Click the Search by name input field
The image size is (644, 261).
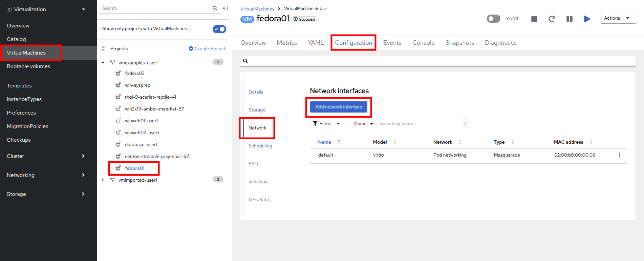click(x=420, y=123)
